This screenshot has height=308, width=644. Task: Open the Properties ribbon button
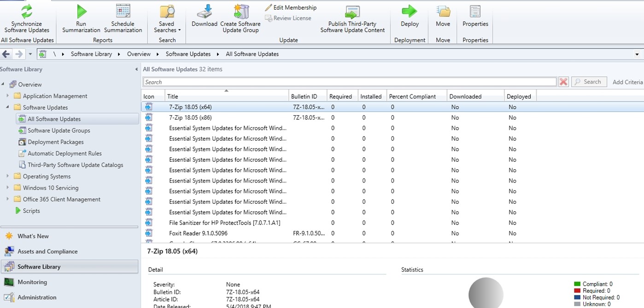click(x=475, y=16)
